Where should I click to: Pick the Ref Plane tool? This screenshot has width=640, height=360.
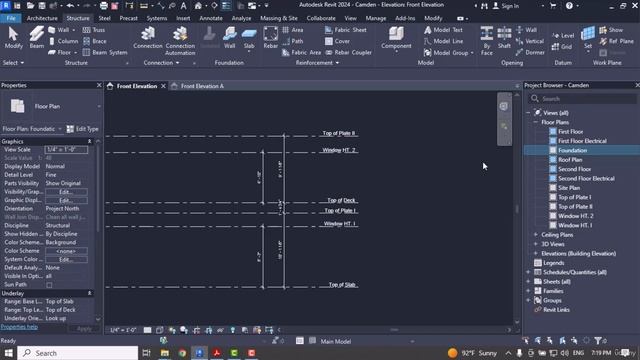[x=616, y=41]
